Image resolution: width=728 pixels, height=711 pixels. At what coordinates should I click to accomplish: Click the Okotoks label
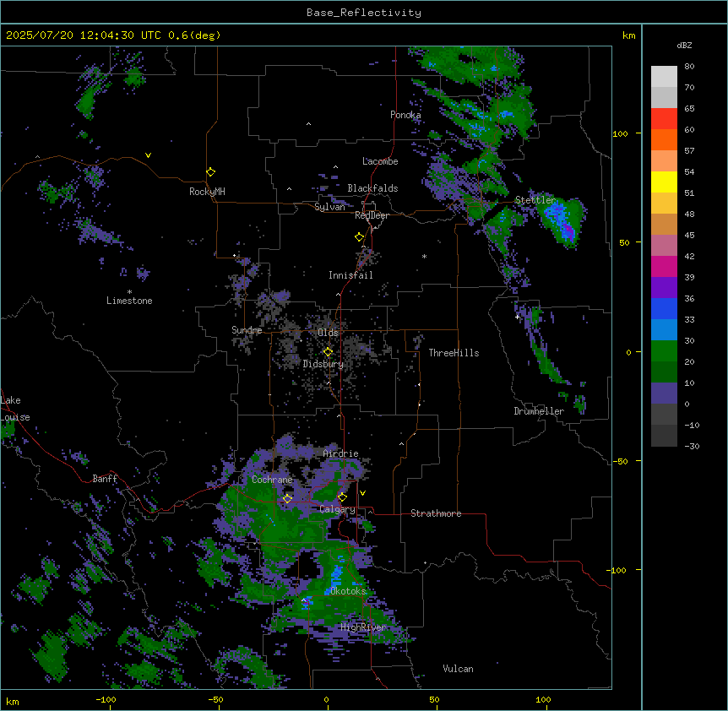pos(348,591)
